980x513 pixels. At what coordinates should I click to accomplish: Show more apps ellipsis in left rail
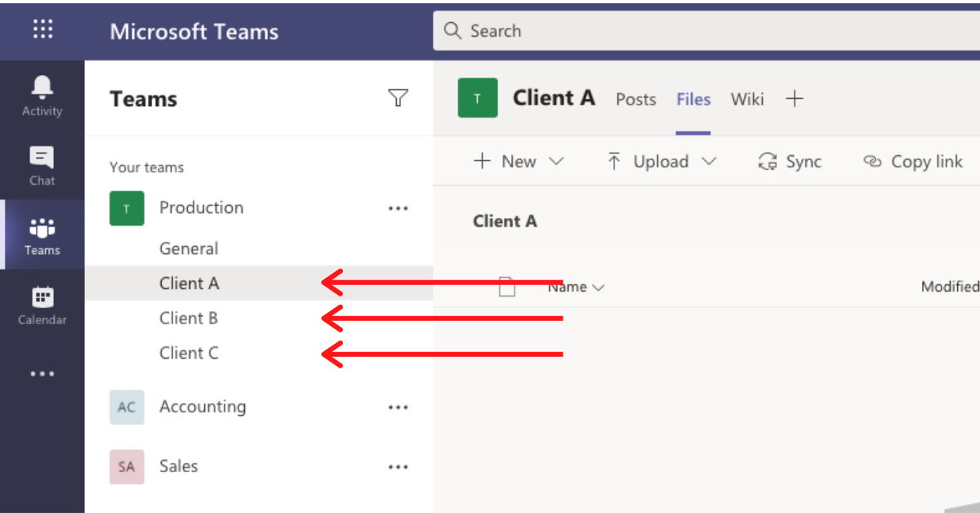(x=42, y=374)
